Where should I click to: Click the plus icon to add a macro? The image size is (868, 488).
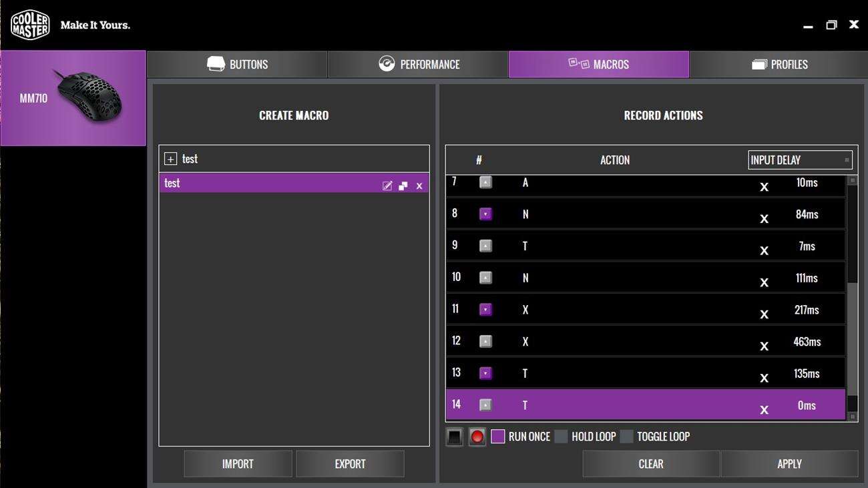tap(170, 159)
